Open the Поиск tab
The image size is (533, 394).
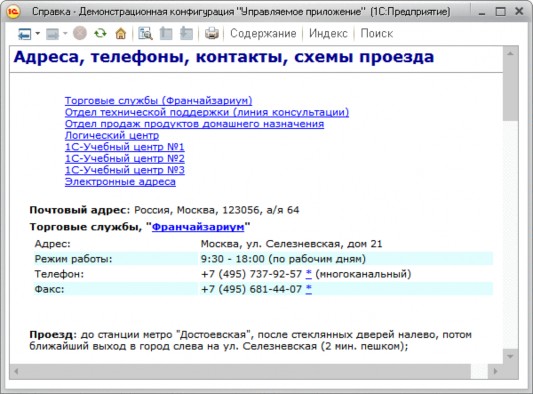[377, 33]
